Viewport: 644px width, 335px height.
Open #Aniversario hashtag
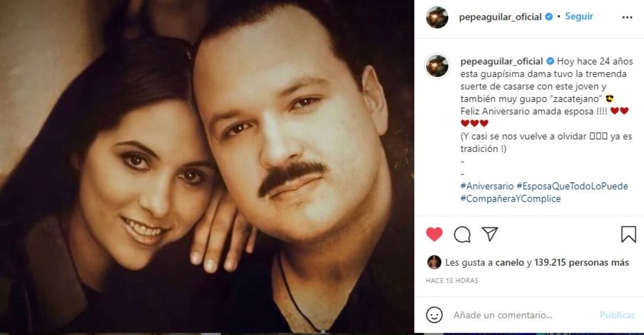(487, 186)
